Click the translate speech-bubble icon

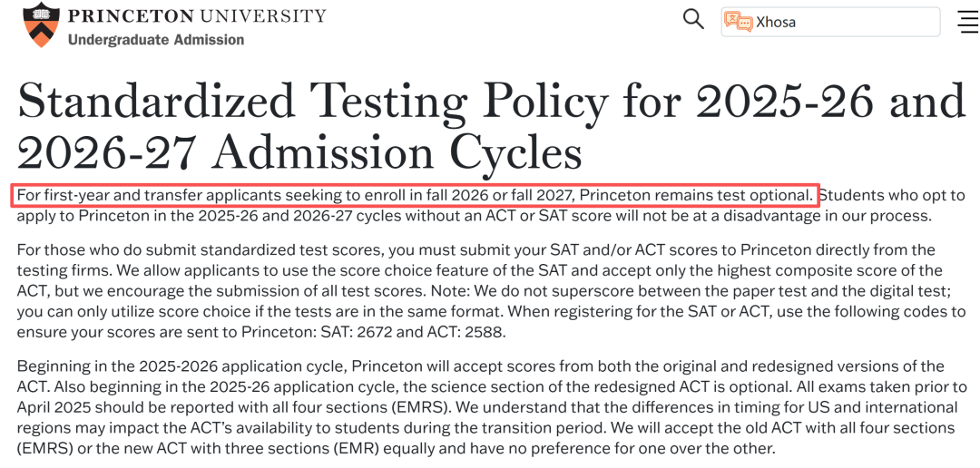click(x=739, y=22)
